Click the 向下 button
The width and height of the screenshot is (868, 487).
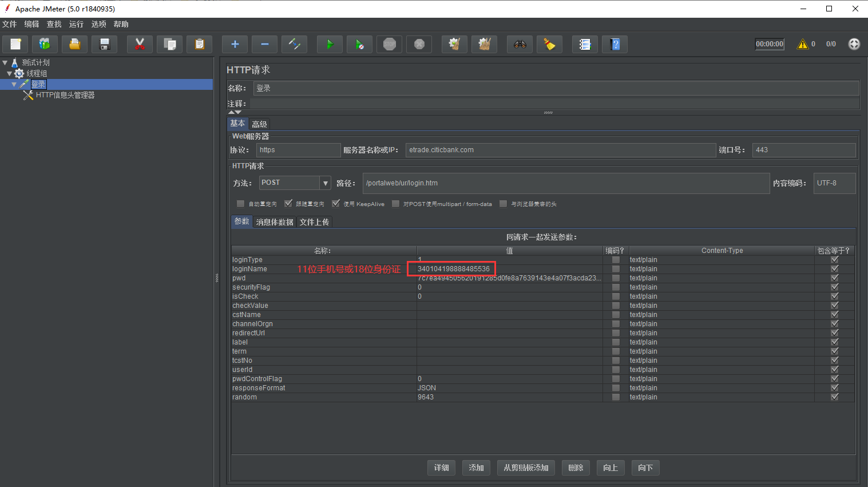[645, 468]
